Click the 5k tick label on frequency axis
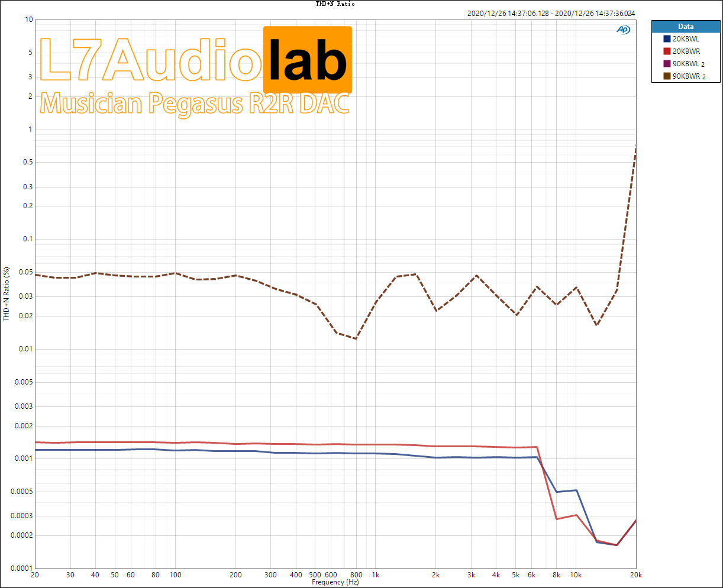Image resolution: width=723 pixels, height=588 pixels. [x=515, y=574]
